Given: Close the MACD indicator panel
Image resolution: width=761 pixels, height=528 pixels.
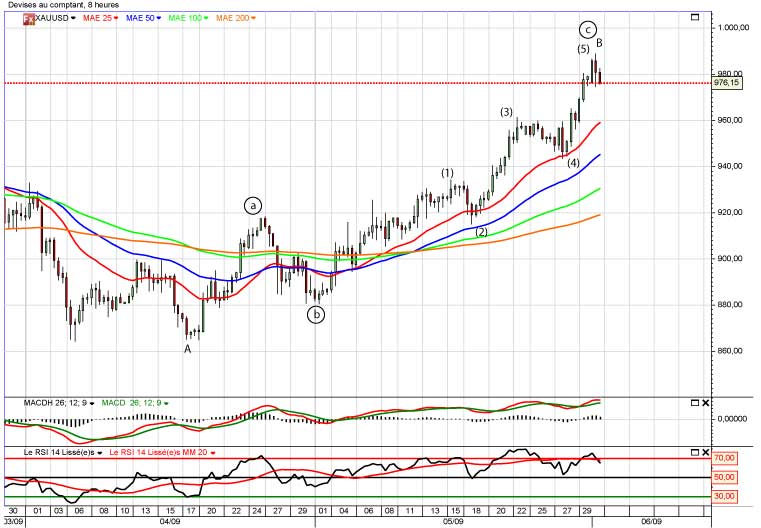Looking at the screenshot, I should 706,402.
